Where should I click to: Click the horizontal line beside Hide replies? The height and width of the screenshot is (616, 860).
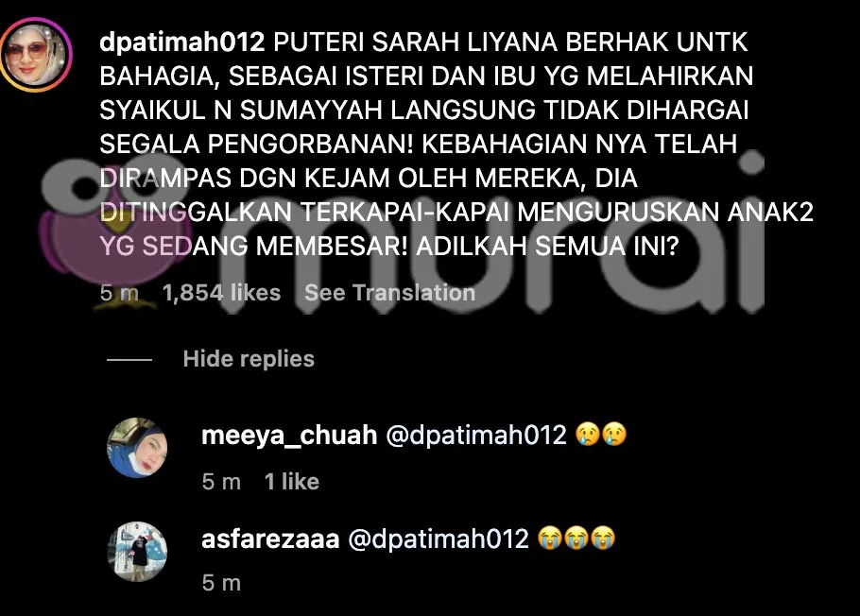click(x=129, y=360)
